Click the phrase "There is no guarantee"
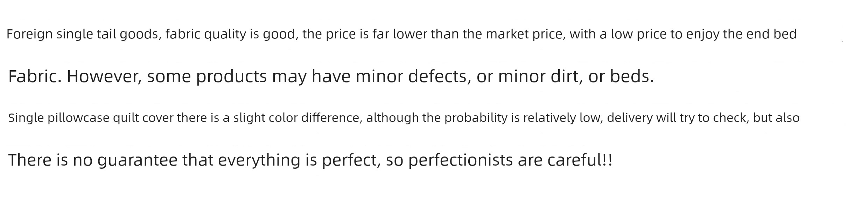Viewport: 868px width, 211px height. tap(93, 160)
